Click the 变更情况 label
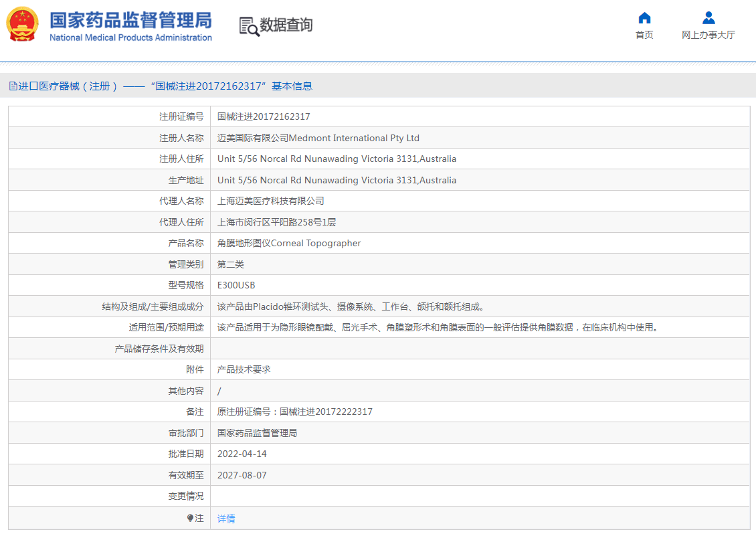The image size is (756, 536). click(185, 496)
